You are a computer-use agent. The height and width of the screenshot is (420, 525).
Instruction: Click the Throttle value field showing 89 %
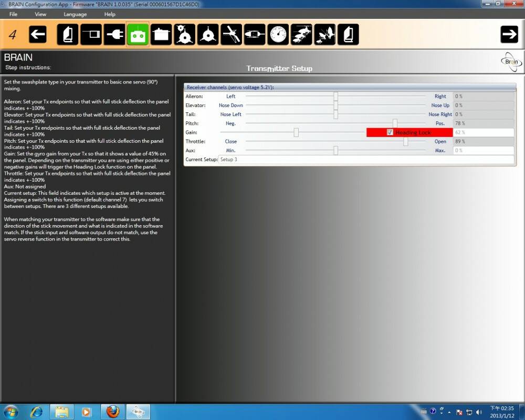(484, 141)
